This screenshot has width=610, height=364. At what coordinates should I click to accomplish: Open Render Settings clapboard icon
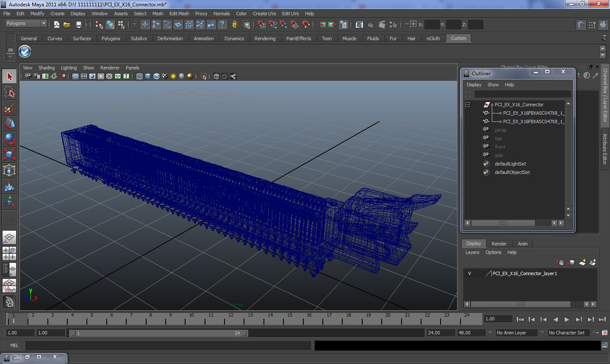[x=393, y=25]
